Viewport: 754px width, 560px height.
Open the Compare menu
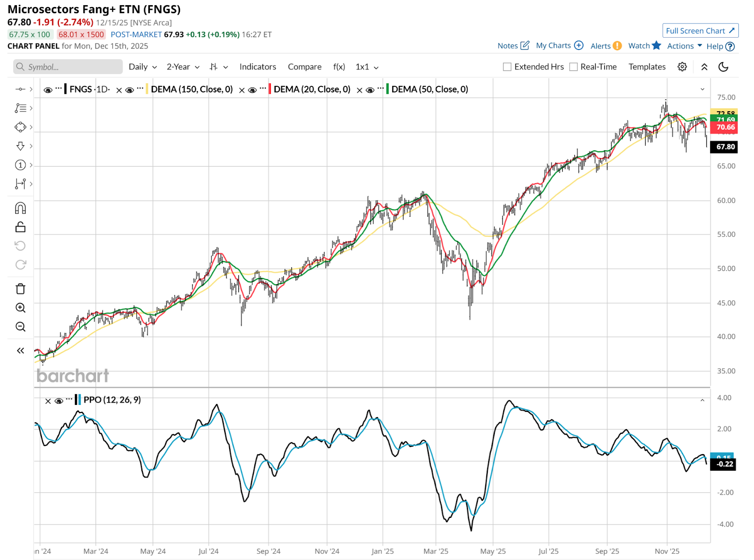pyautogui.click(x=304, y=67)
